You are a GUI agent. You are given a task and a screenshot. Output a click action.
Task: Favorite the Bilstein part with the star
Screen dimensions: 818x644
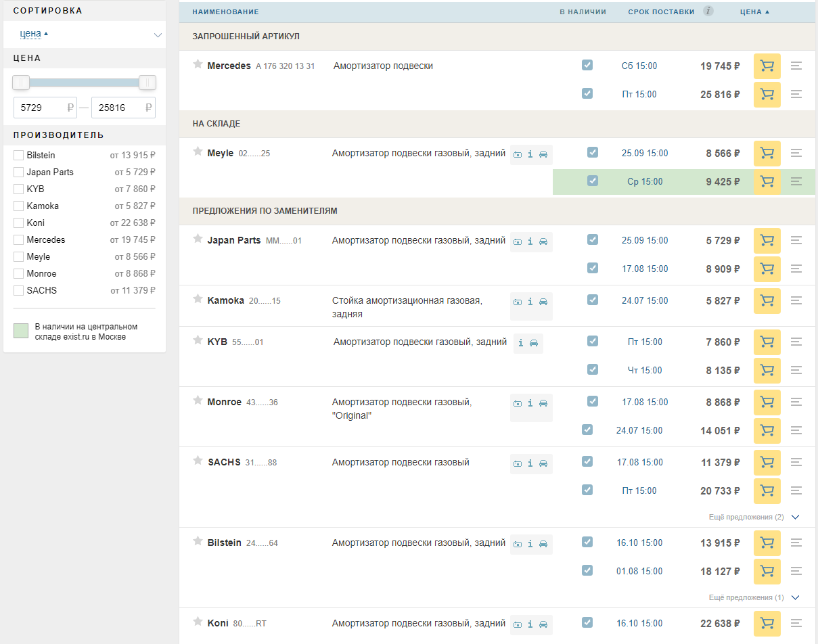(x=198, y=541)
